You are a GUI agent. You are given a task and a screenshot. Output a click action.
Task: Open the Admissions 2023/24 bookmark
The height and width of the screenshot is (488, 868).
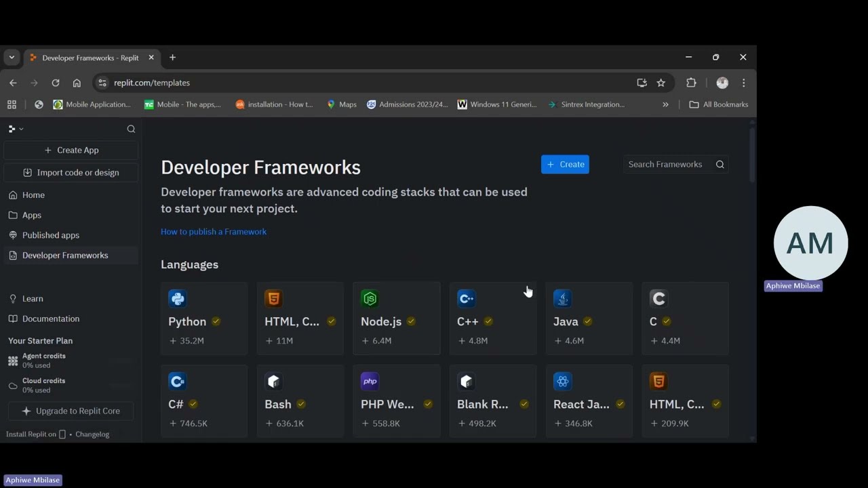point(408,104)
